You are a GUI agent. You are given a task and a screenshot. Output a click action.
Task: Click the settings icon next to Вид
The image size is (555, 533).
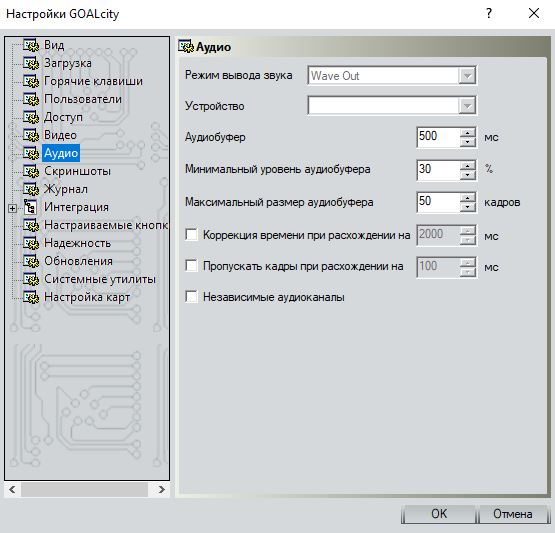pyautogui.click(x=31, y=45)
